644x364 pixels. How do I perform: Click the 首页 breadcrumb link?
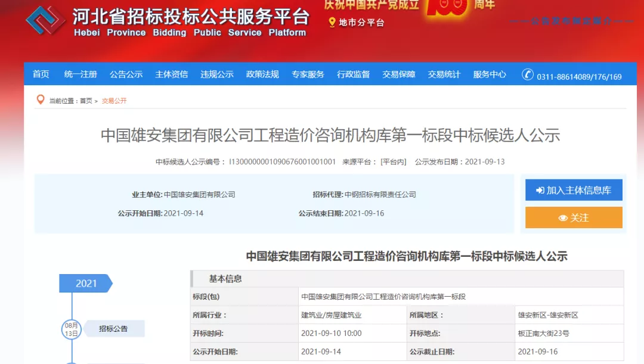point(86,101)
